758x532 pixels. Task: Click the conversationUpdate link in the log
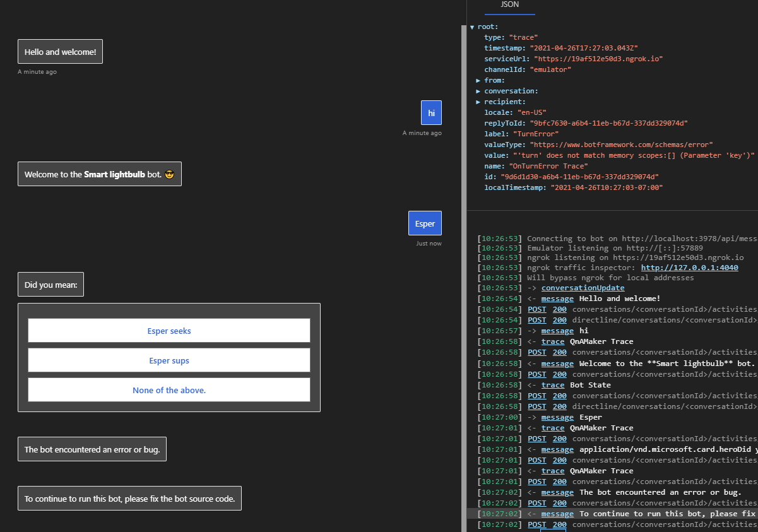pos(583,287)
